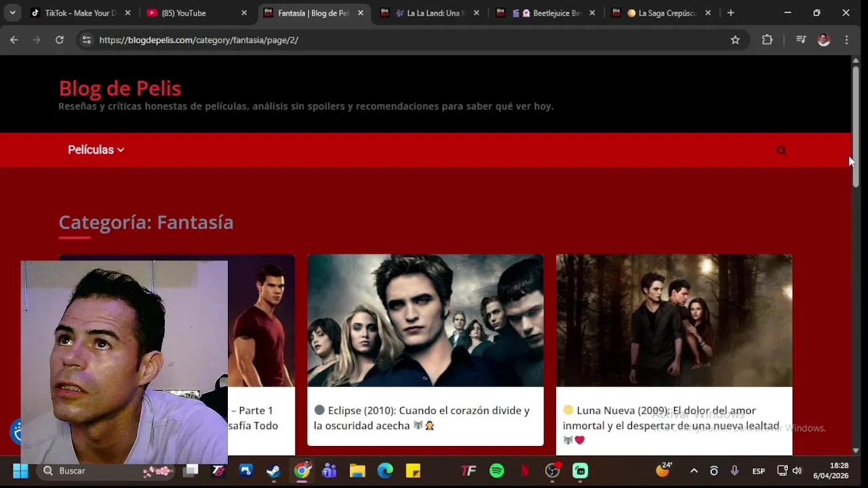Viewport: 868px width, 488px height.
Task: Open Microsoft Teams taskbar icon
Action: [330, 470]
